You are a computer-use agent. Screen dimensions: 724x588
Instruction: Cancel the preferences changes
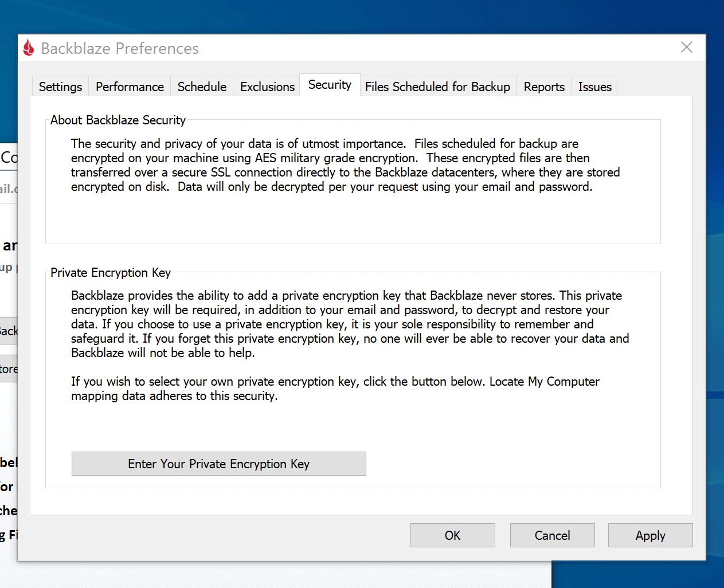552,535
